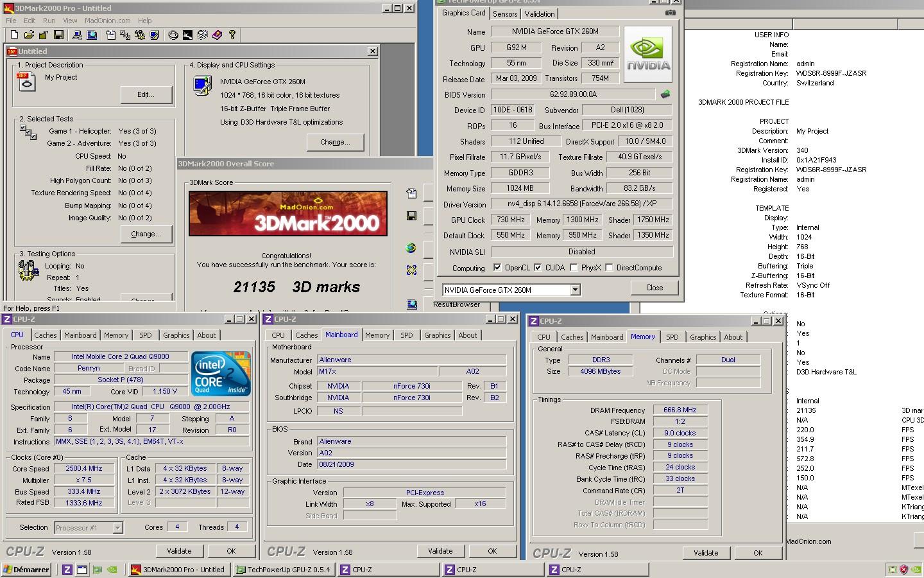
Task: Click the My Project document icon
Action: (x=26, y=82)
